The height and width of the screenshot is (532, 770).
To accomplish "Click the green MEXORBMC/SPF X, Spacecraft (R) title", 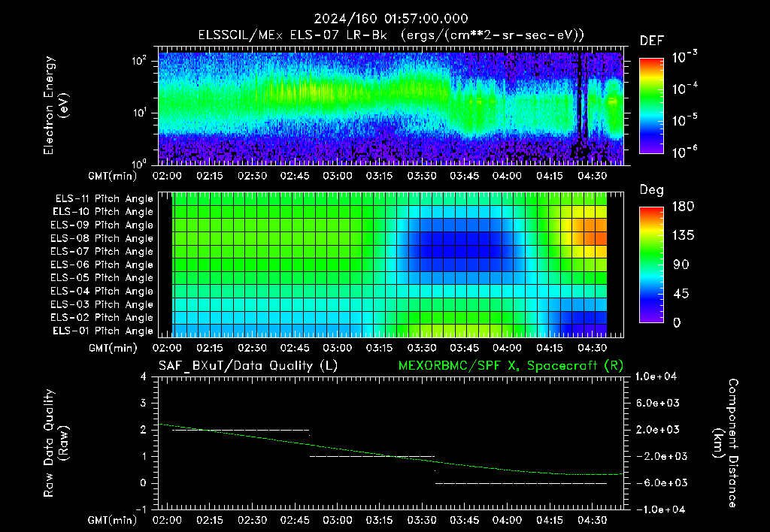I will 511,366.
